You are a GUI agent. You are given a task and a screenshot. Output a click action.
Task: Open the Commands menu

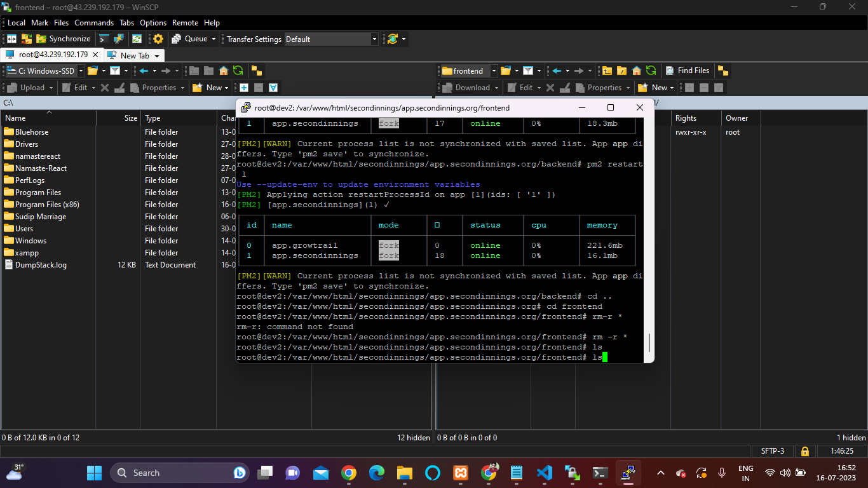point(94,22)
